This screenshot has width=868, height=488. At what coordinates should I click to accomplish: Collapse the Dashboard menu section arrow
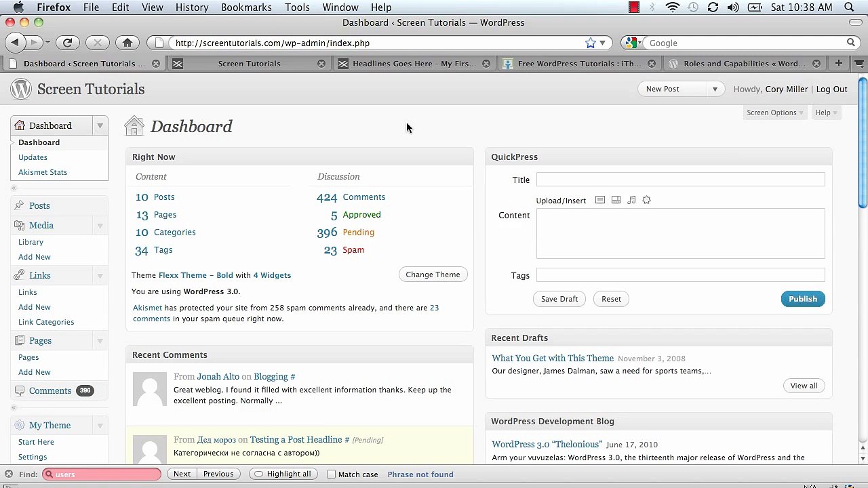pyautogui.click(x=100, y=126)
